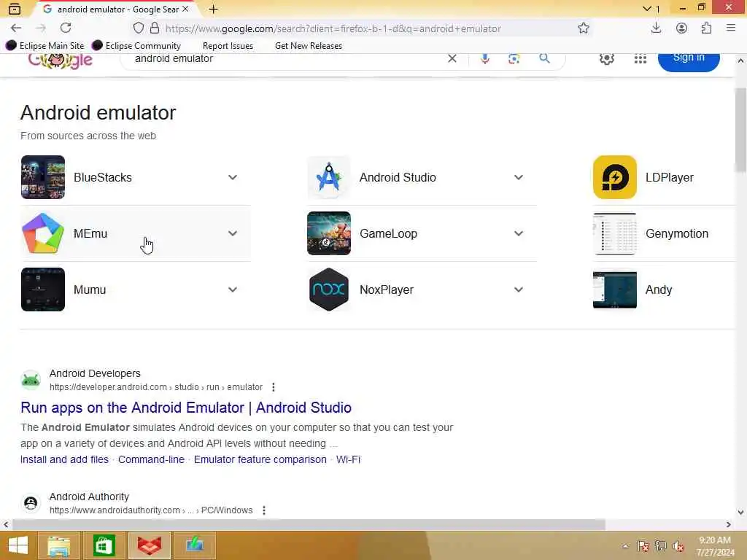
Task: Reload the page with refresh icon
Action: tap(66, 28)
